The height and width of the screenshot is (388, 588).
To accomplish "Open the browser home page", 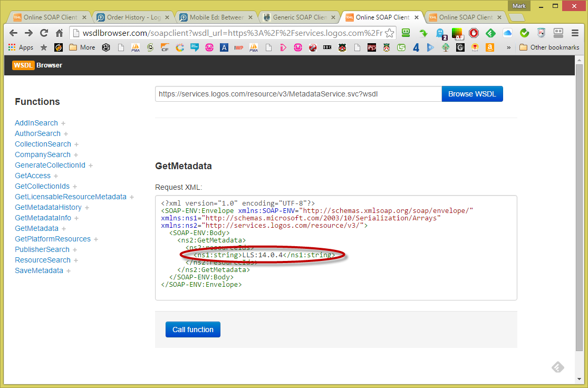I will click(59, 33).
